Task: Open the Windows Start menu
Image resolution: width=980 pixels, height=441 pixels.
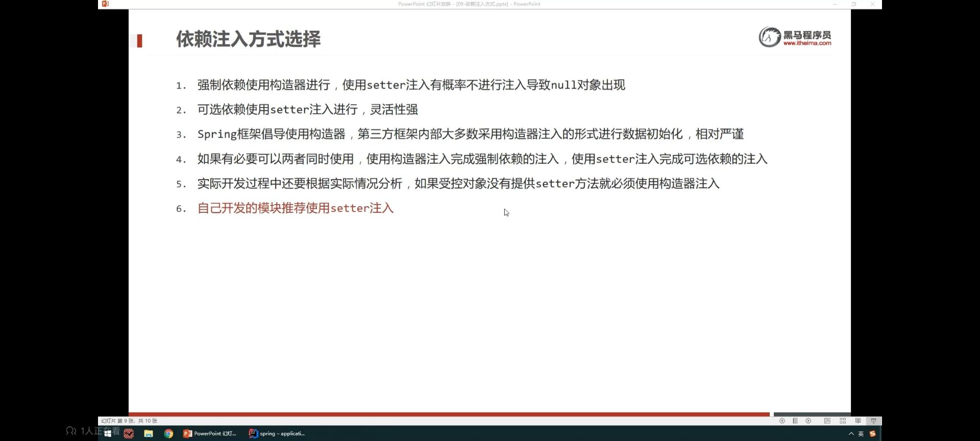Action: pos(108,433)
